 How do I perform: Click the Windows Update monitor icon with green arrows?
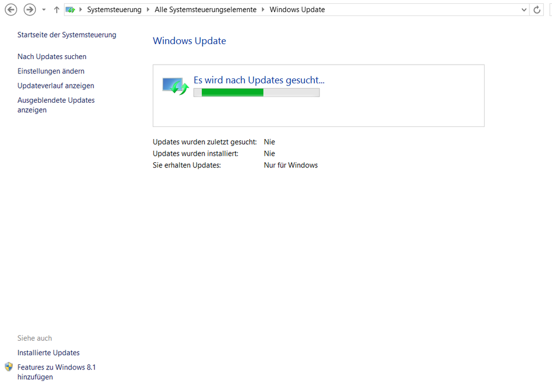point(175,86)
